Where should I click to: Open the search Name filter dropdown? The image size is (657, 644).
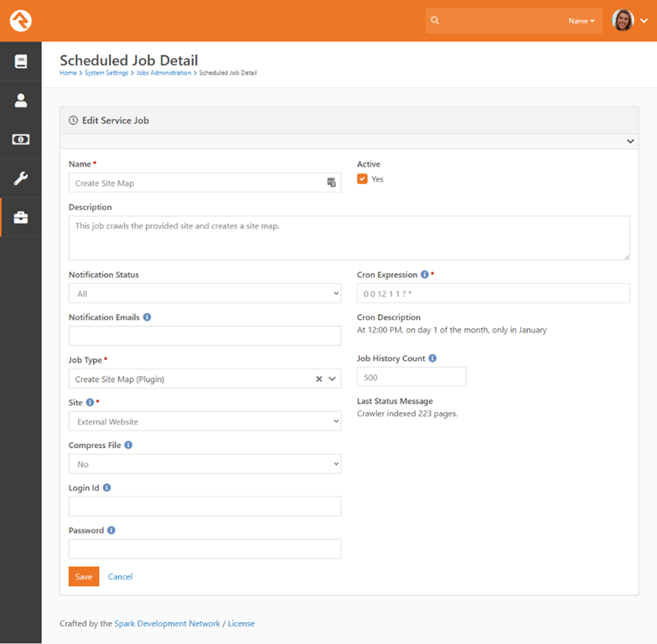[582, 21]
